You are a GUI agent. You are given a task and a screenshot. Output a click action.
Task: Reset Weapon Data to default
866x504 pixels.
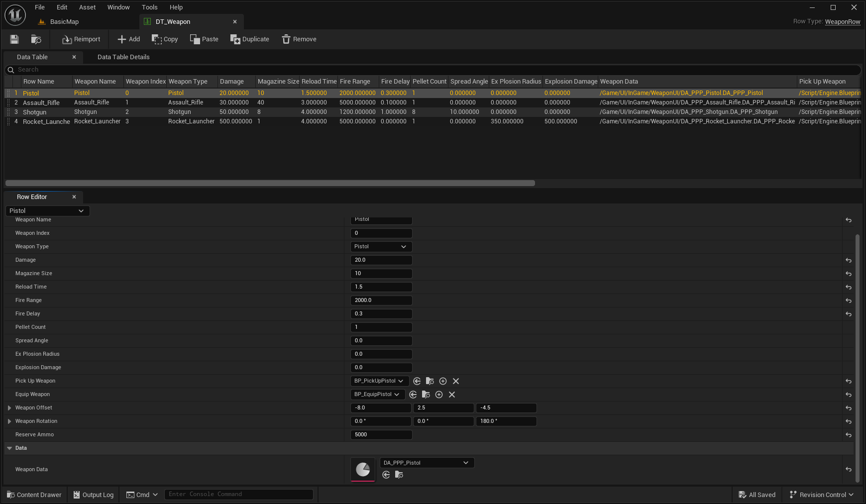point(849,469)
